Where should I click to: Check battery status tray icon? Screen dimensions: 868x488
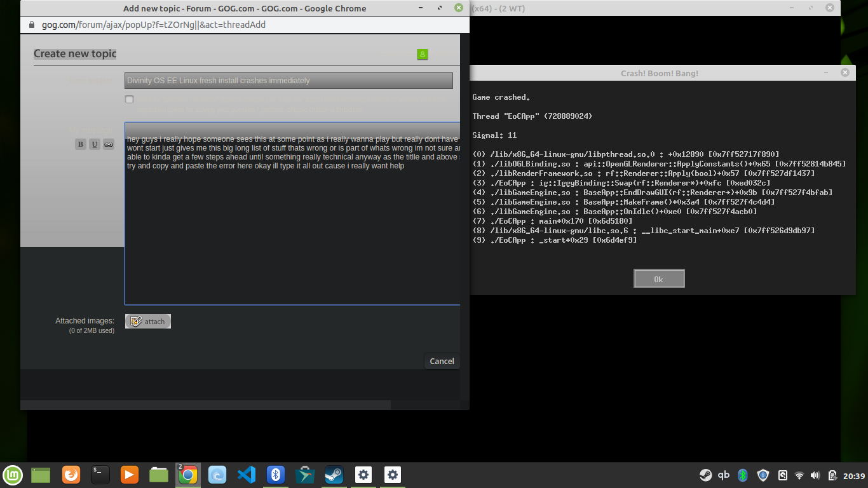(x=833, y=475)
